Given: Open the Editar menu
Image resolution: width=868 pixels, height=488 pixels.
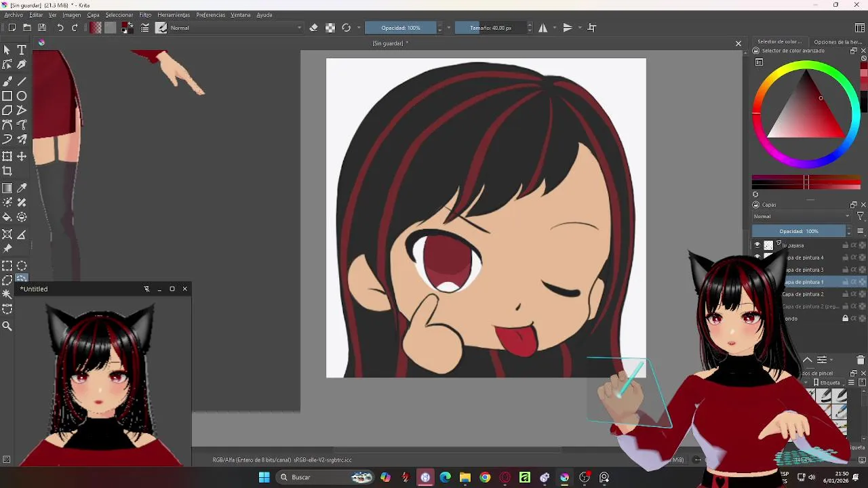Looking at the screenshot, I should [x=36, y=15].
